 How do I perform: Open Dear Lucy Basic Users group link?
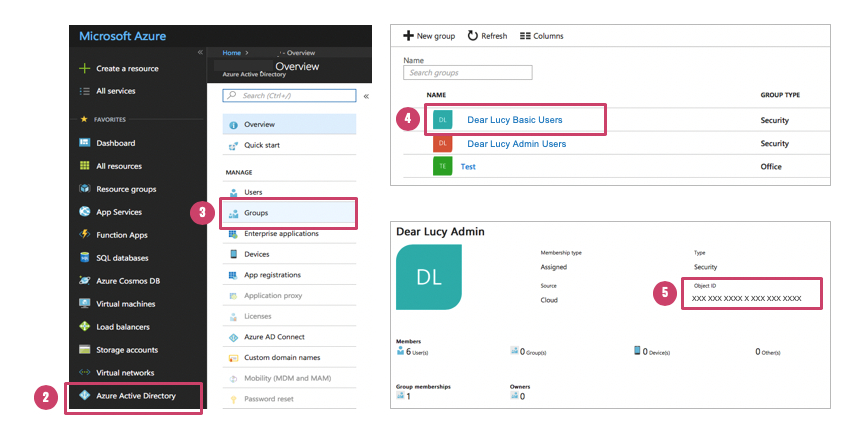pyautogui.click(x=514, y=120)
